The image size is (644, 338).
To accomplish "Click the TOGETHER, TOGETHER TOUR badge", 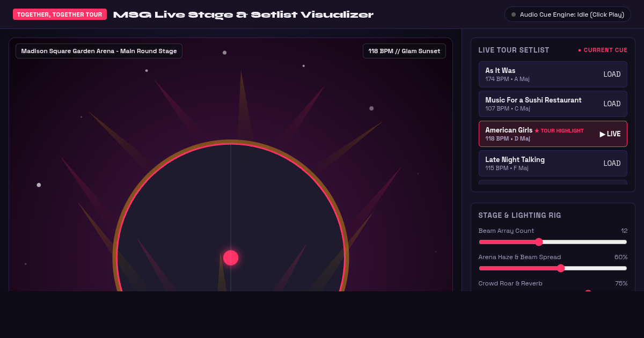I will coord(60,14).
